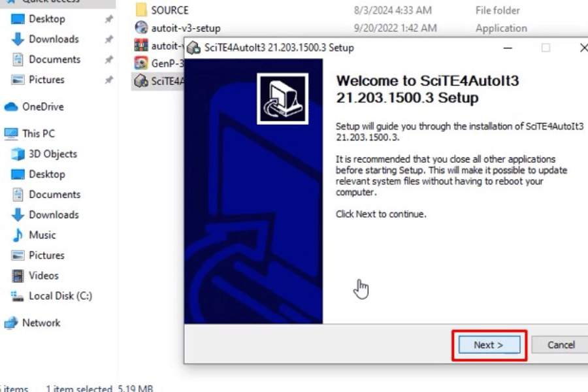The height and width of the screenshot is (392, 588).
Task: Close the Setup dialog window
Action: [x=583, y=48]
